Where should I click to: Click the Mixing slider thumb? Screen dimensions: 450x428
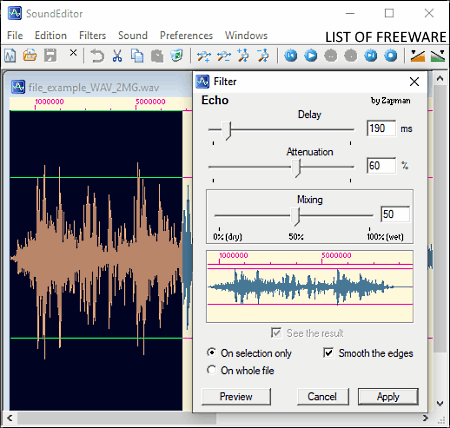295,217
